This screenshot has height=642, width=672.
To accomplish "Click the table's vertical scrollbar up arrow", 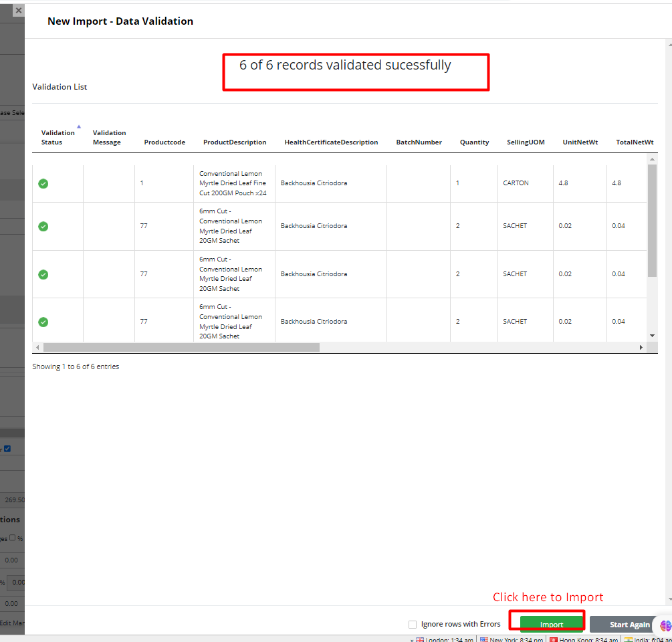I will [x=652, y=159].
